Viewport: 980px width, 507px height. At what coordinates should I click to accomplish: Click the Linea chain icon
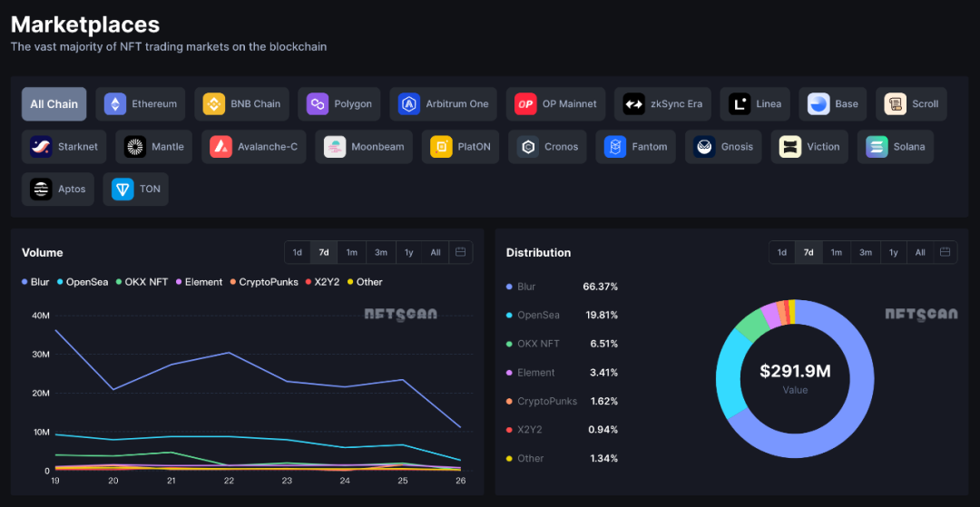pyautogui.click(x=740, y=103)
